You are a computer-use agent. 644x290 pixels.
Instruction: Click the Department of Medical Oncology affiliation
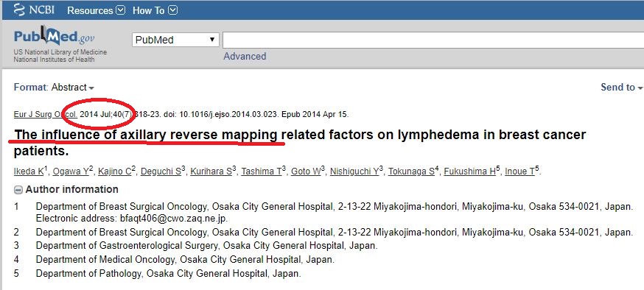(185, 260)
